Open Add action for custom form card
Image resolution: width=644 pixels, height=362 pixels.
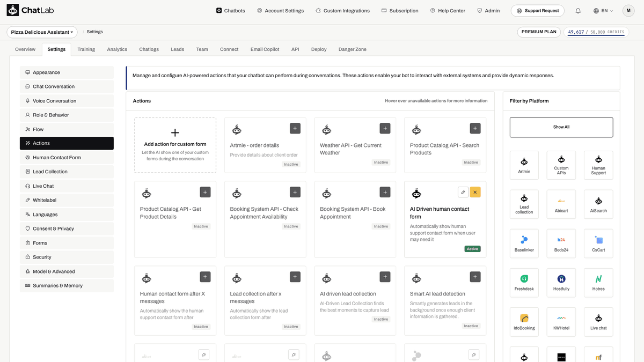pos(175,145)
